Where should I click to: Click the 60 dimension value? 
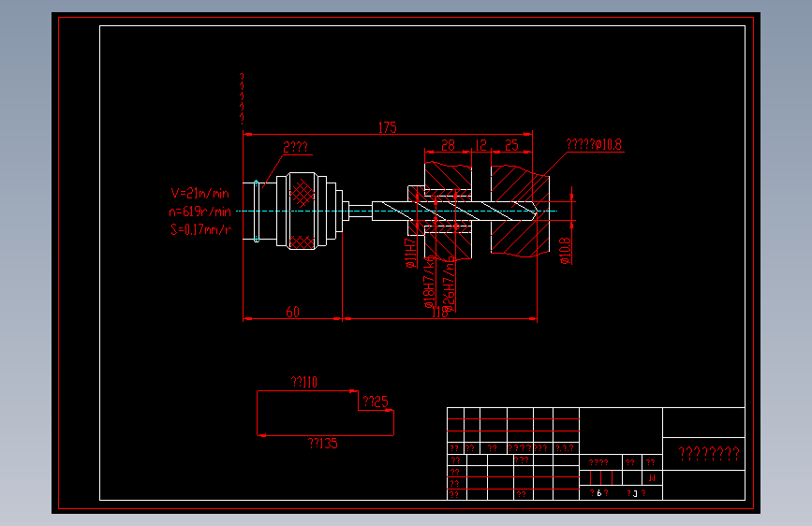tap(292, 312)
